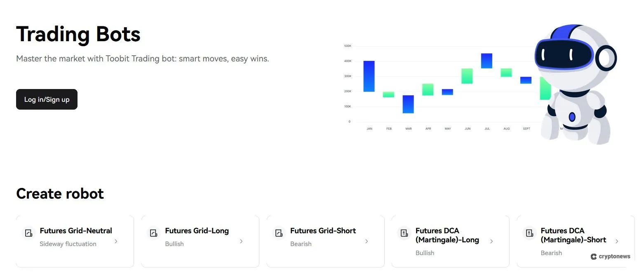Open the Futures DCA Martingale-Short chevron
The height and width of the screenshot is (272, 644).
pos(617,241)
